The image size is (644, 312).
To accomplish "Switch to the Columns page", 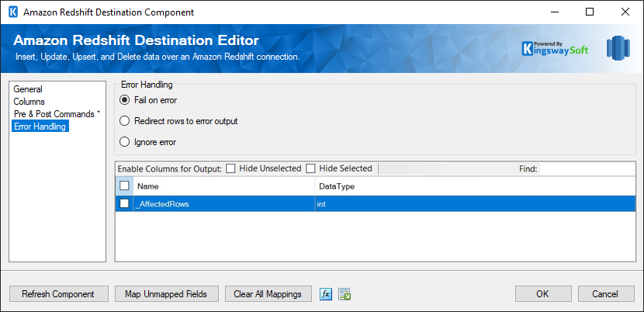I will tap(29, 102).
